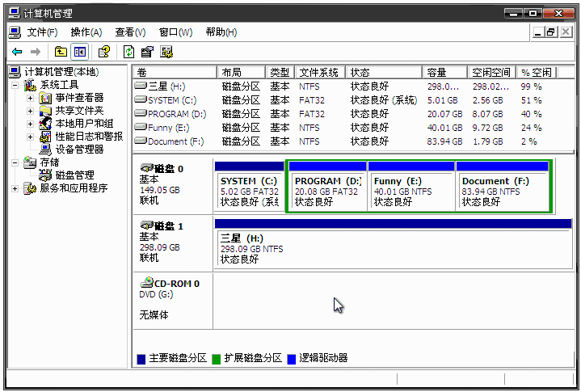The image size is (581, 392).
Task: Click the 事件查看器 icon in tree
Action: tap(45, 98)
